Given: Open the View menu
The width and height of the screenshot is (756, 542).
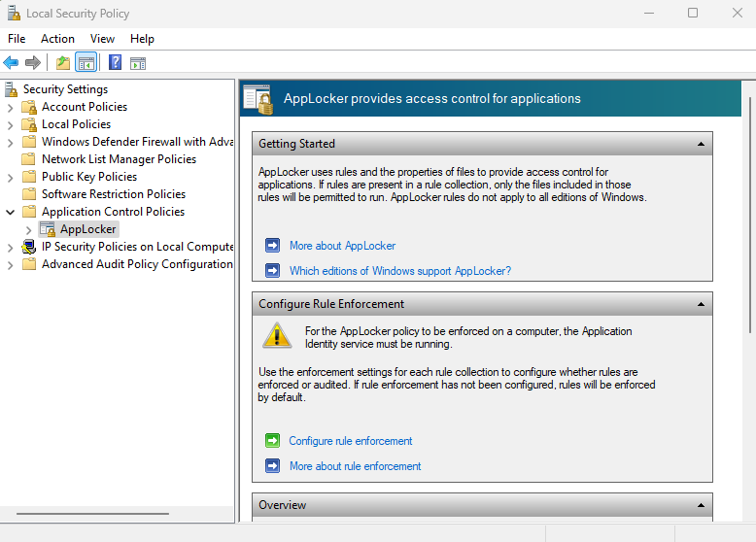Looking at the screenshot, I should click(102, 39).
